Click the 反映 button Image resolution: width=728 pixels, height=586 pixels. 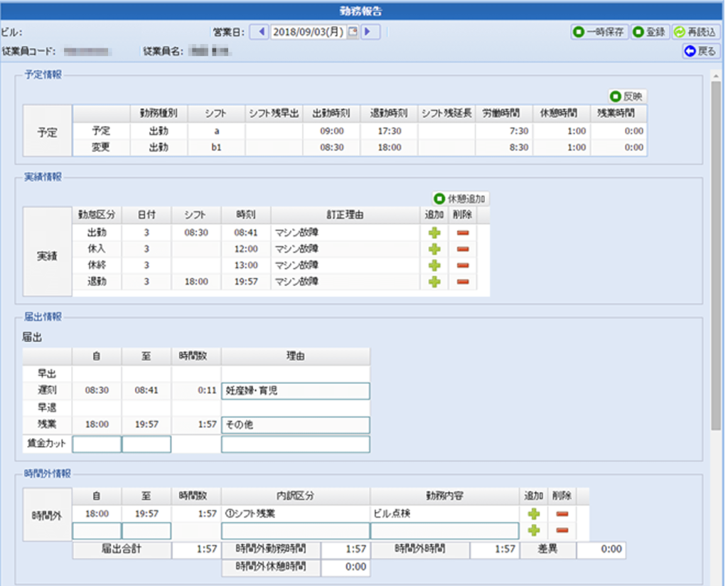click(x=628, y=96)
